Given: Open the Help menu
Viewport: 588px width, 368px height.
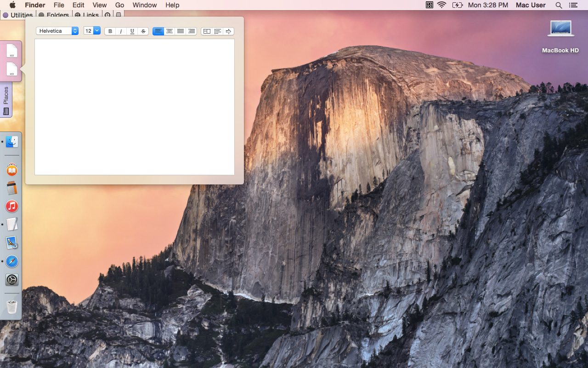Looking at the screenshot, I should tap(172, 5).
